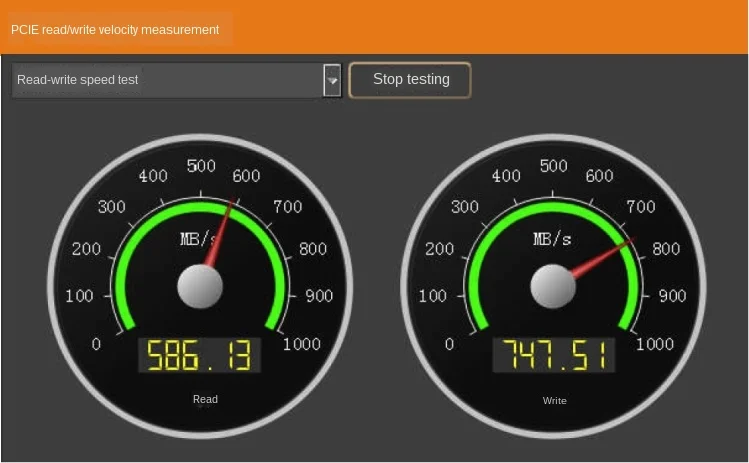Image resolution: width=749 pixels, height=463 pixels.
Task: Click the 400 mark on Write gauge
Action: (x=506, y=175)
